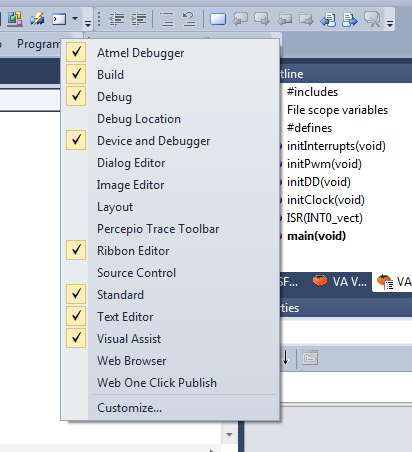Click the comment selection icon
The image size is (412, 452).
click(167, 19)
